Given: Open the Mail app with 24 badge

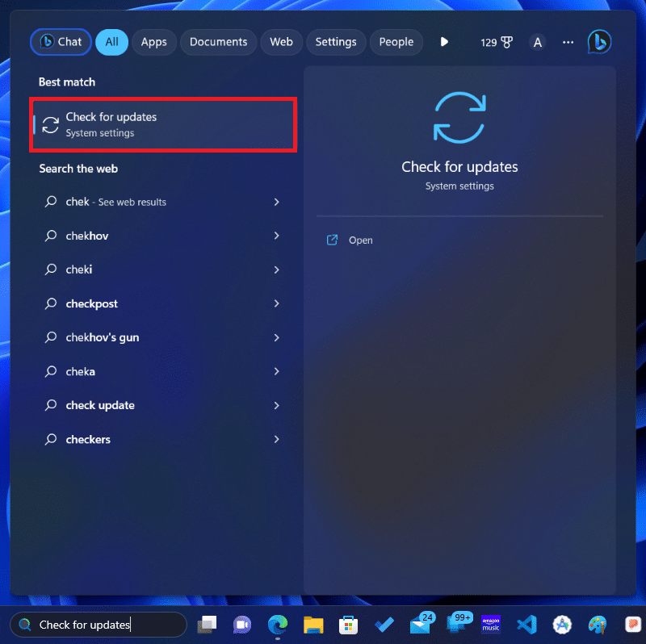Looking at the screenshot, I should click(x=420, y=625).
